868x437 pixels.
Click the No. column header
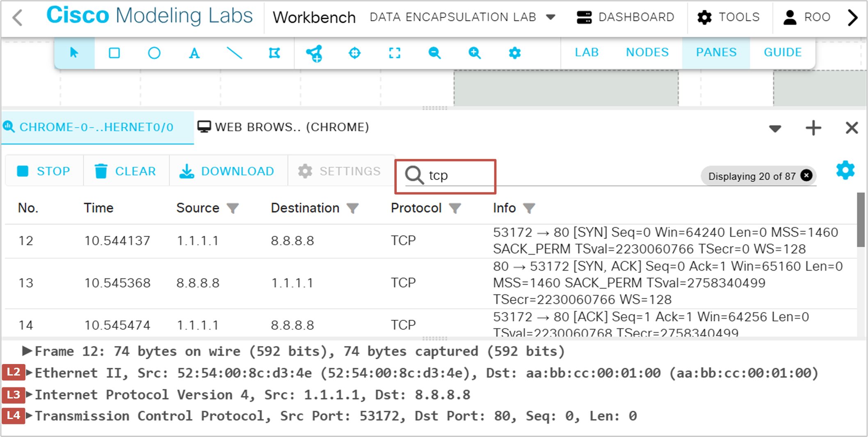[x=28, y=208]
